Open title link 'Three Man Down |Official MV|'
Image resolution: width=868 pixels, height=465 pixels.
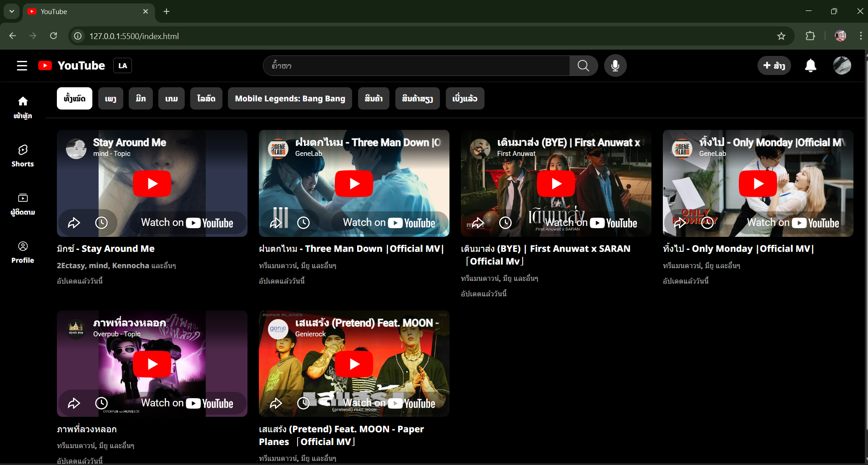point(351,249)
